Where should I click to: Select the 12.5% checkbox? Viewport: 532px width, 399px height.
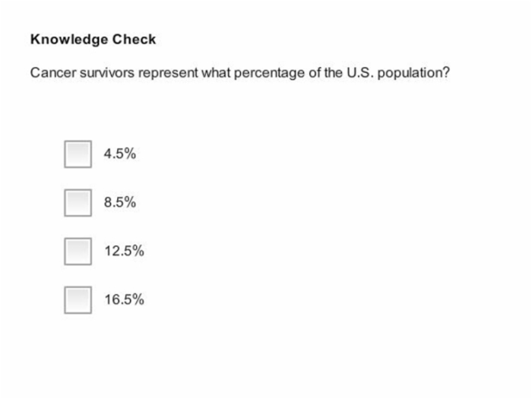click(78, 252)
